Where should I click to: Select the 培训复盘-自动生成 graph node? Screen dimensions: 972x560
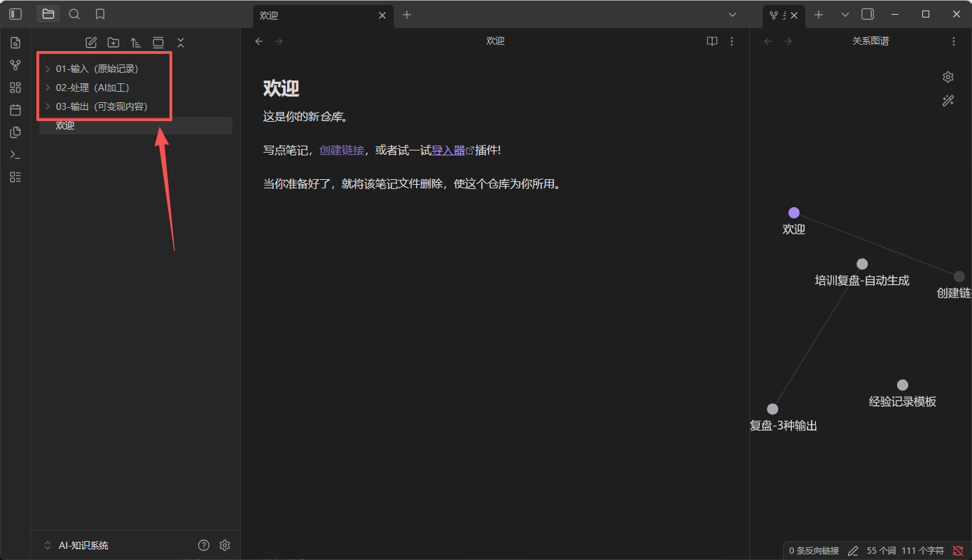point(862,264)
